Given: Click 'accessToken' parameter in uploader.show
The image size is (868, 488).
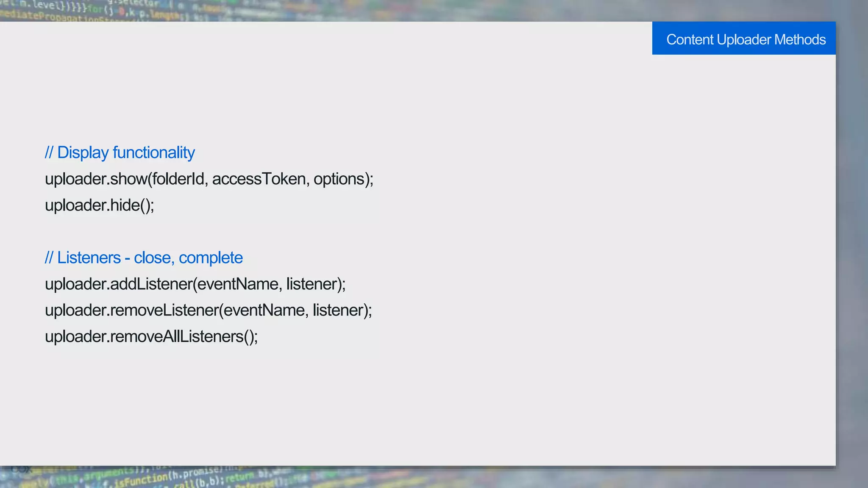Looking at the screenshot, I should point(259,179).
